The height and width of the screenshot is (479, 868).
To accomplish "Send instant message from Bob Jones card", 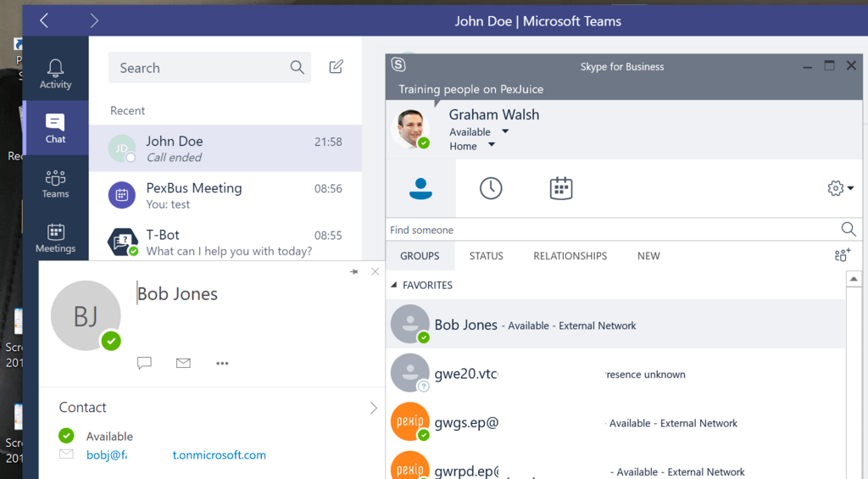I will [x=144, y=363].
